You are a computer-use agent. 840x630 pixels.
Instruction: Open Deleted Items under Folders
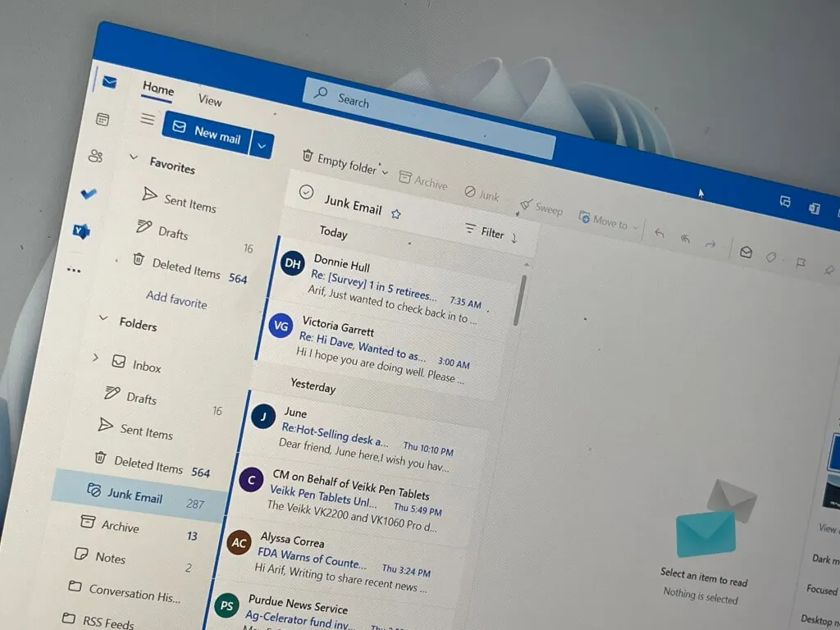[x=138, y=463]
